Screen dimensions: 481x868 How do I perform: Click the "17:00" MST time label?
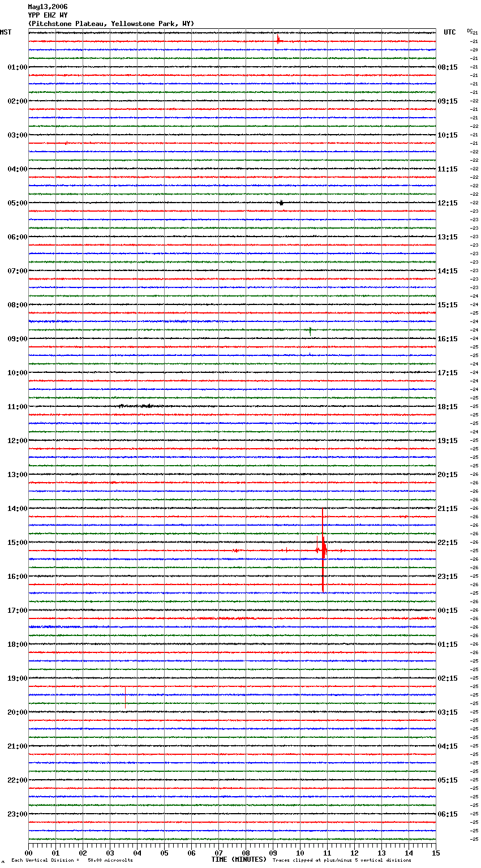[x=17, y=611]
